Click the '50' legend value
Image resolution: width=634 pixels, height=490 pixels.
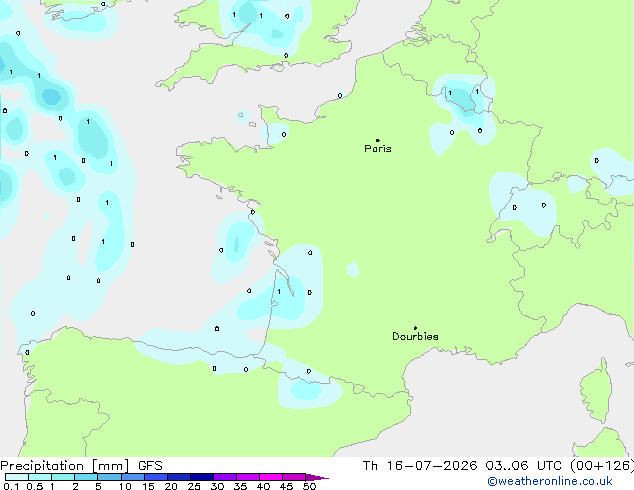(309, 486)
